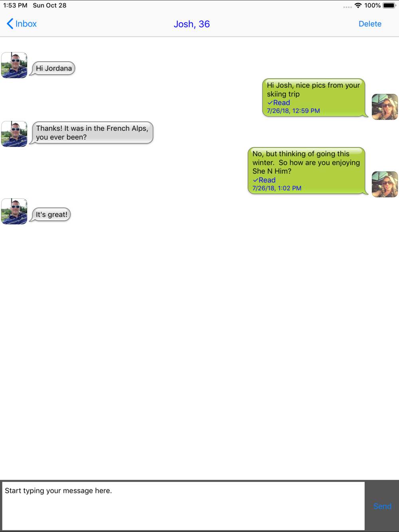Tap the back chevron arrow icon

(10, 24)
